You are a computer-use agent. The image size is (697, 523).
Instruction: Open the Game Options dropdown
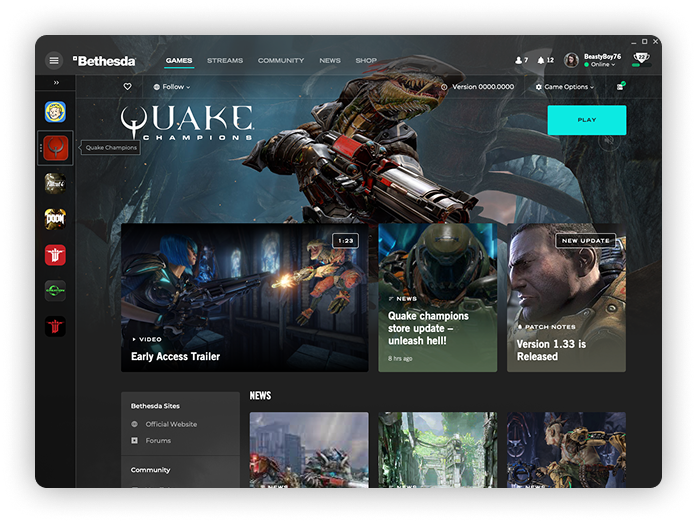(565, 87)
